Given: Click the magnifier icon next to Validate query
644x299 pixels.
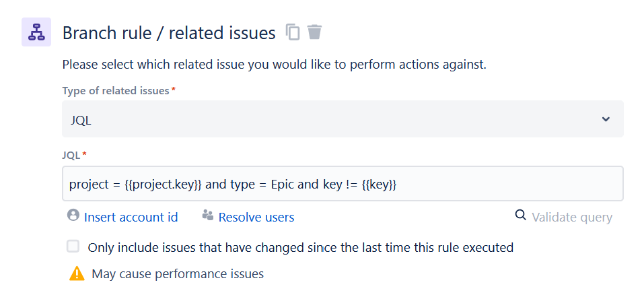Looking at the screenshot, I should pyautogui.click(x=520, y=215).
